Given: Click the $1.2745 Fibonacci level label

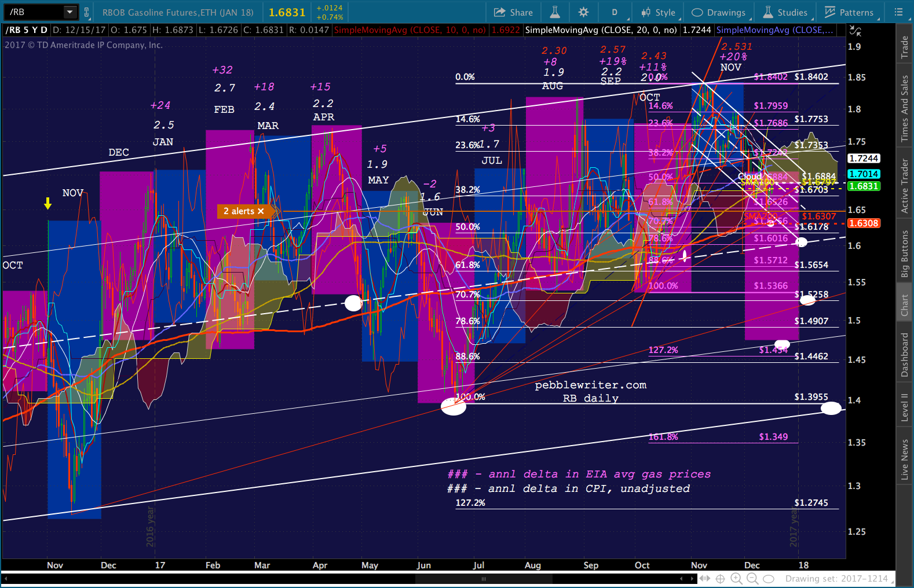Looking at the screenshot, I should [x=811, y=502].
